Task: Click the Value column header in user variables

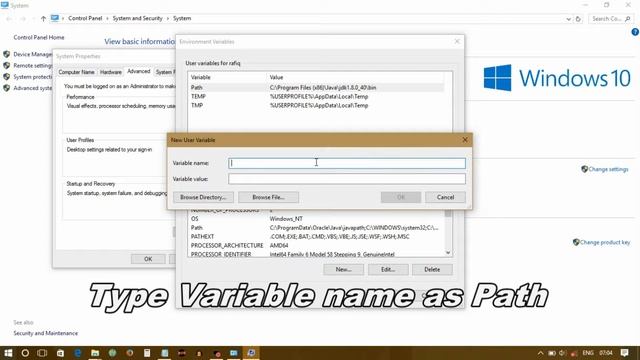Action: 355,77
